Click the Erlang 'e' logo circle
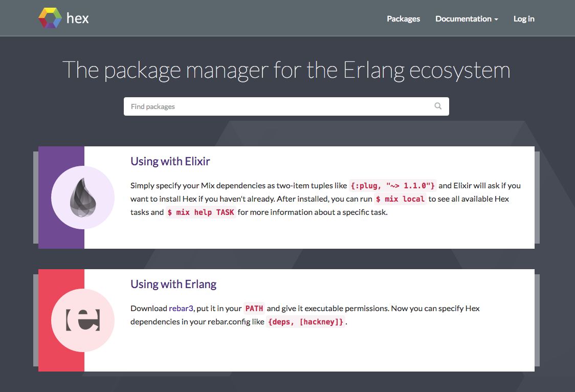This screenshot has width=575, height=392. [x=83, y=320]
